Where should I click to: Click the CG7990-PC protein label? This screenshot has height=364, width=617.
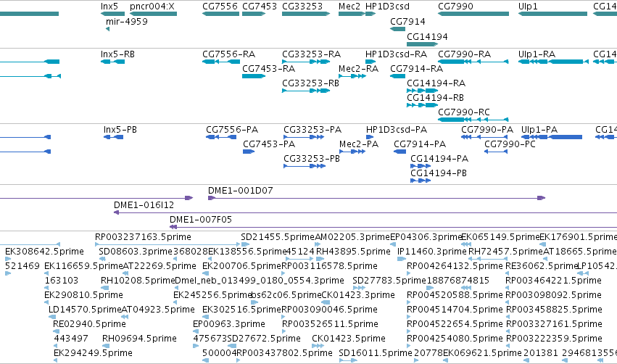click(510, 144)
